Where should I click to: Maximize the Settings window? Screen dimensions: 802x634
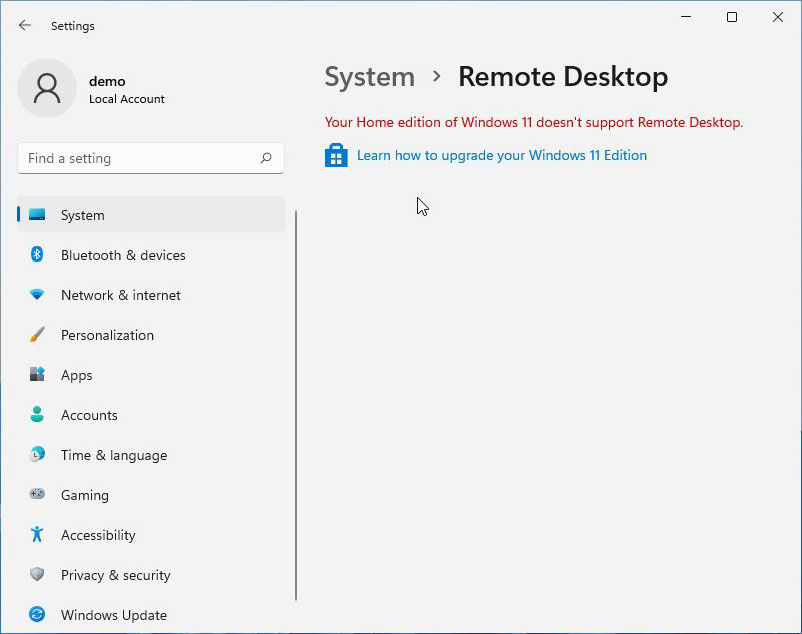point(732,17)
